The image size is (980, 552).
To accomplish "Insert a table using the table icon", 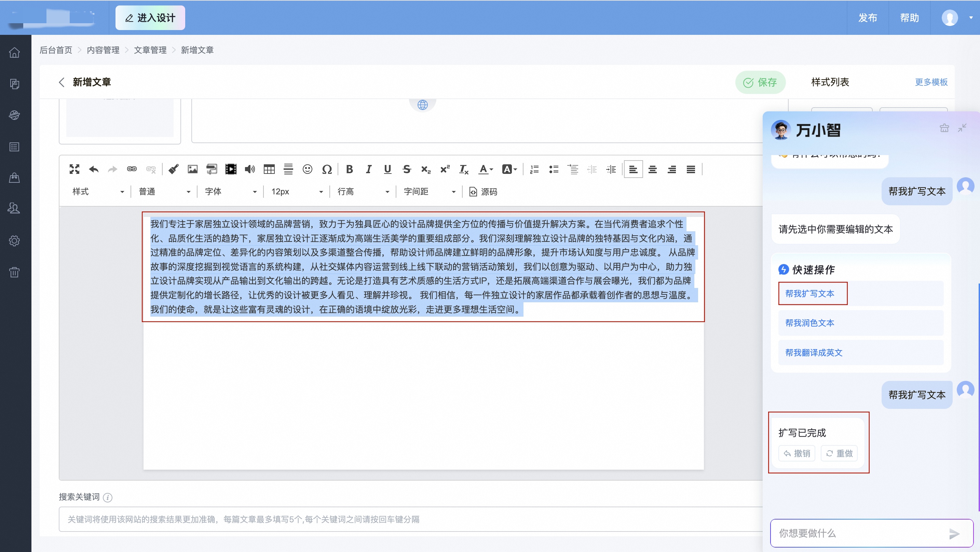I will [x=269, y=169].
